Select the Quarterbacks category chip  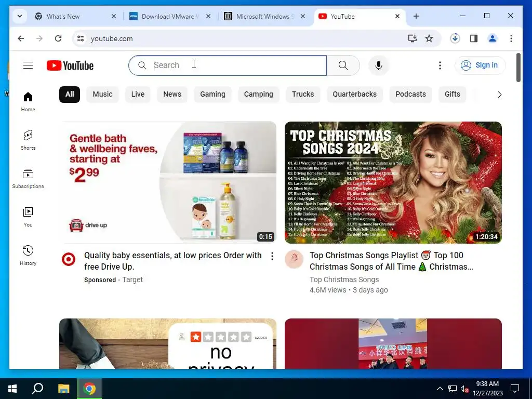354,95
